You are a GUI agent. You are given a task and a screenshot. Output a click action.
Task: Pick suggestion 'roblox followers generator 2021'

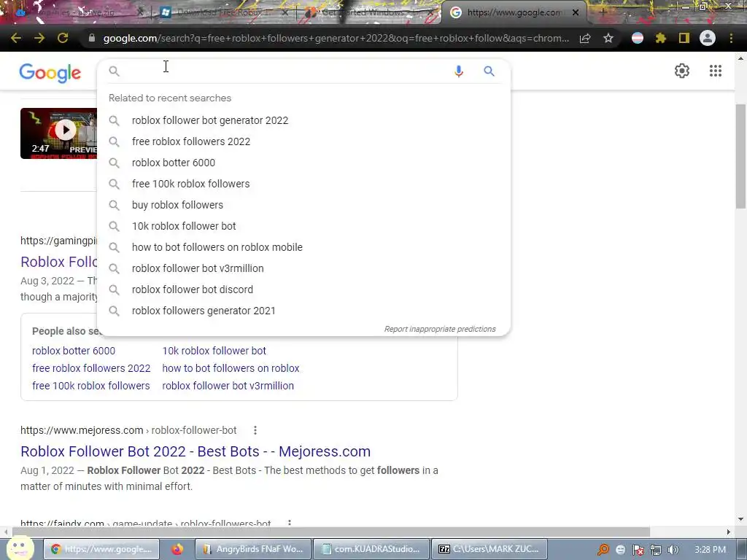[x=204, y=311]
